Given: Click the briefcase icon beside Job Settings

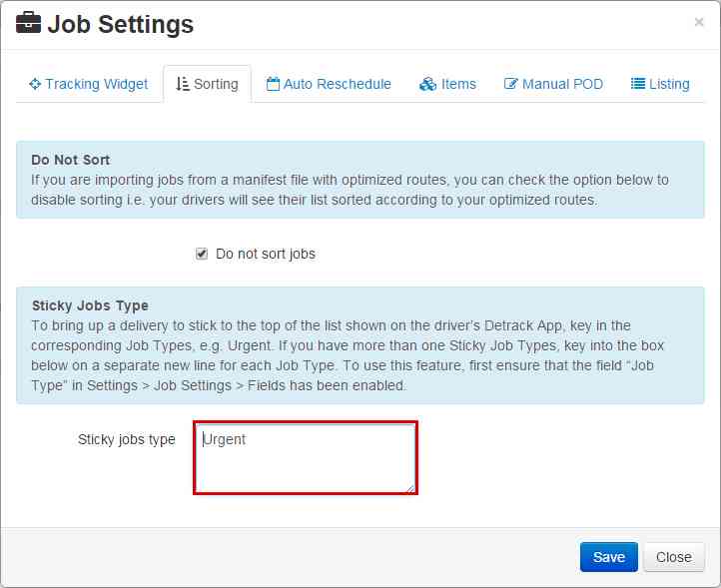Looking at the screenshot, I should (x=28, y=24).
